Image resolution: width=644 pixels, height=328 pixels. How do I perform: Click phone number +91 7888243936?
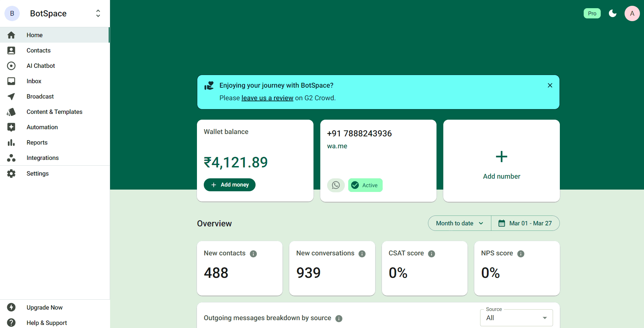click(359, 134)
